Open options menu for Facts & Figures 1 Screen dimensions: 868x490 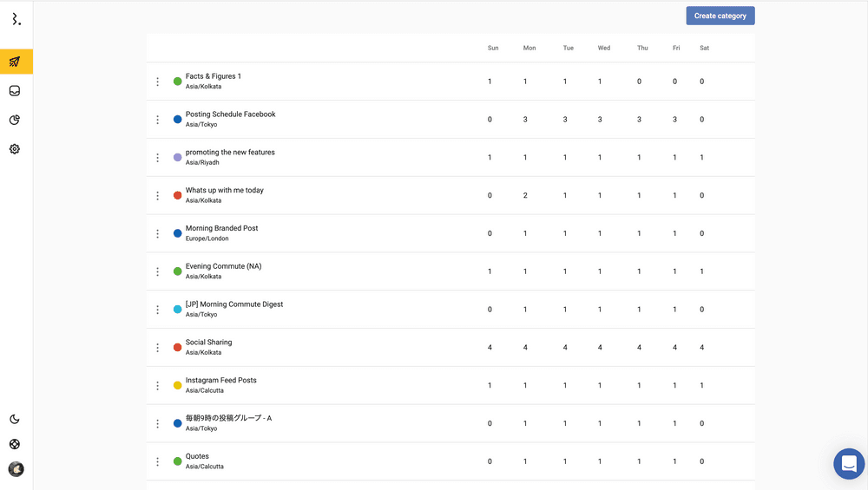pos(157,82)
